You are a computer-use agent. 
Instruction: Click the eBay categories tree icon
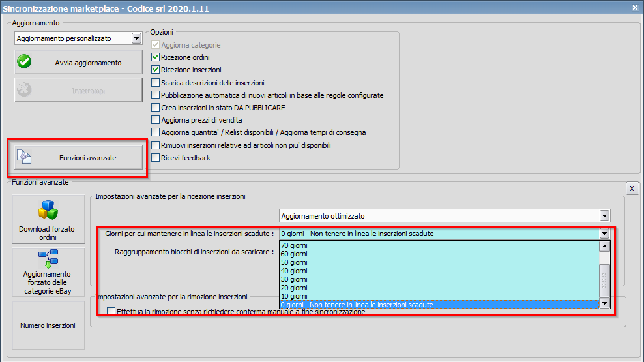coord(48,258)
